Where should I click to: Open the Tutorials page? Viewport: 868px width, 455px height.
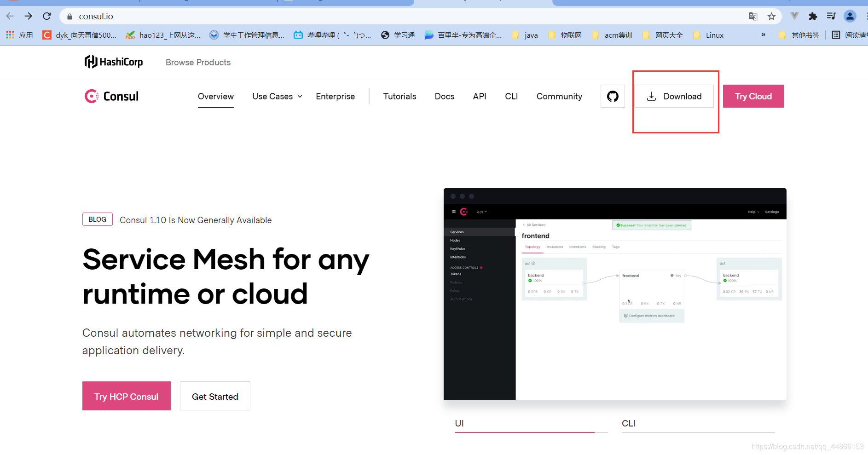(399, 96)
